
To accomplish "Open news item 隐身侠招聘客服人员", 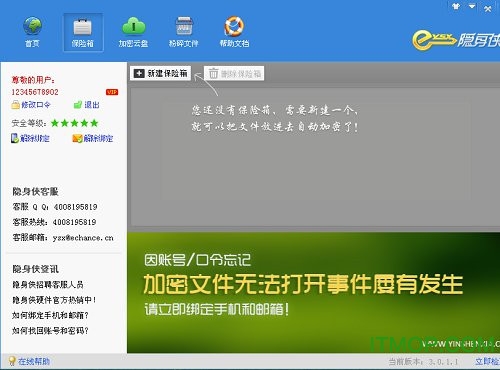I will coord(48,284).
